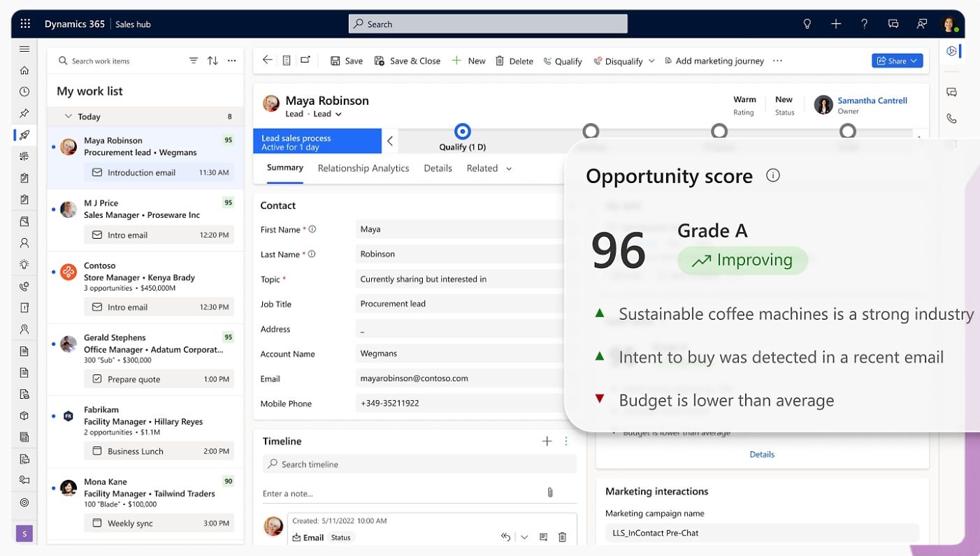
Task: Delete the lead record
Action: tap(514, 61)
